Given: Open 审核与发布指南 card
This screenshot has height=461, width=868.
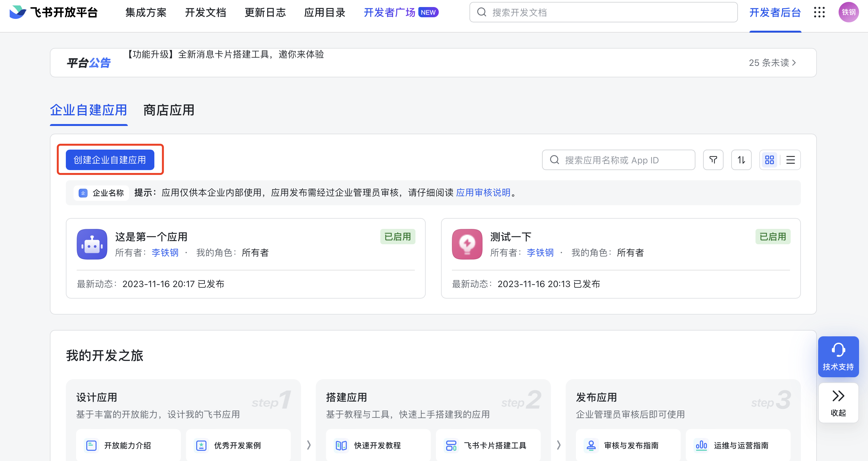Looking at the screenshot, I should click(628, 446).
